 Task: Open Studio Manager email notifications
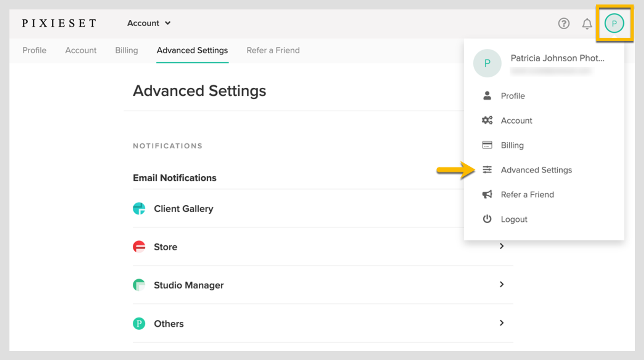point(323,285)
